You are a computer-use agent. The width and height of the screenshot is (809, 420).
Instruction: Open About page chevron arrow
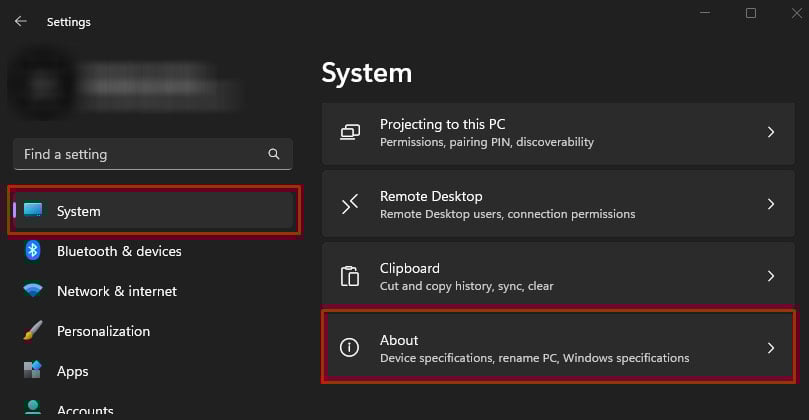tap(770, 348)
